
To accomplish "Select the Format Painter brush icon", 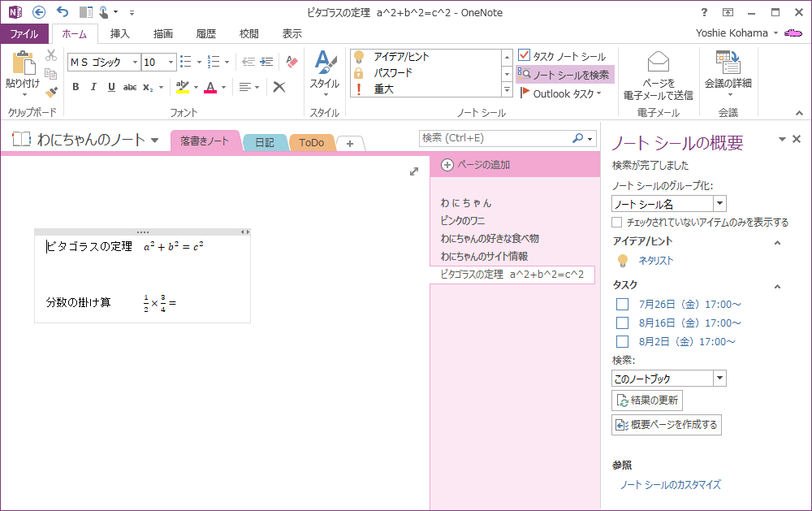I will tap(50, 93).
